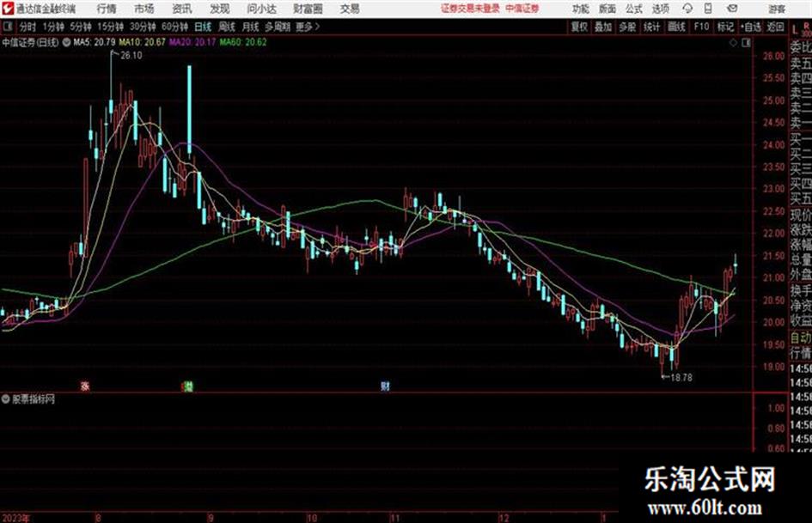This screenshot has width=812, height=523.
Task: Click the 中信证券(日线) chart title
Action: pos(31,42)
